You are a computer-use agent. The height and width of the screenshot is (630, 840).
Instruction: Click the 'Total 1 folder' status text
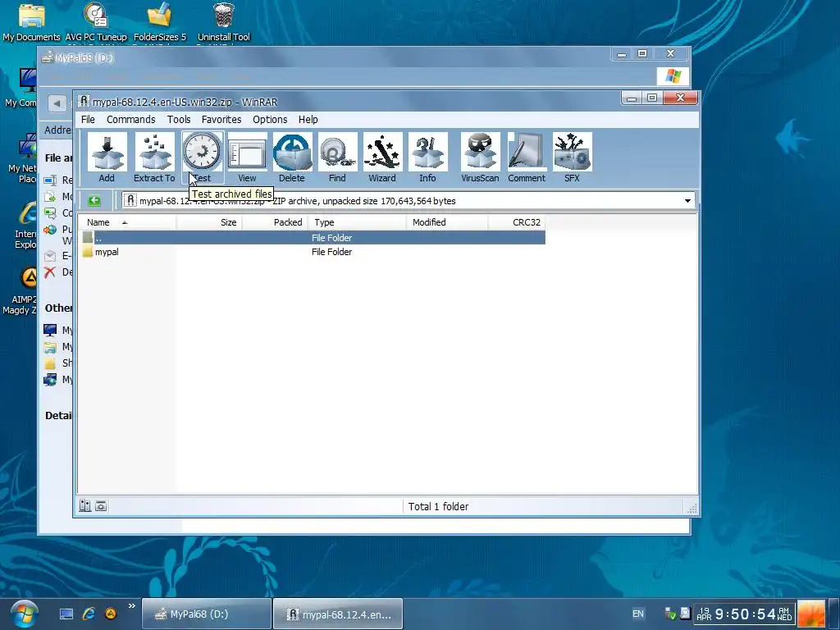click(438, 506)
